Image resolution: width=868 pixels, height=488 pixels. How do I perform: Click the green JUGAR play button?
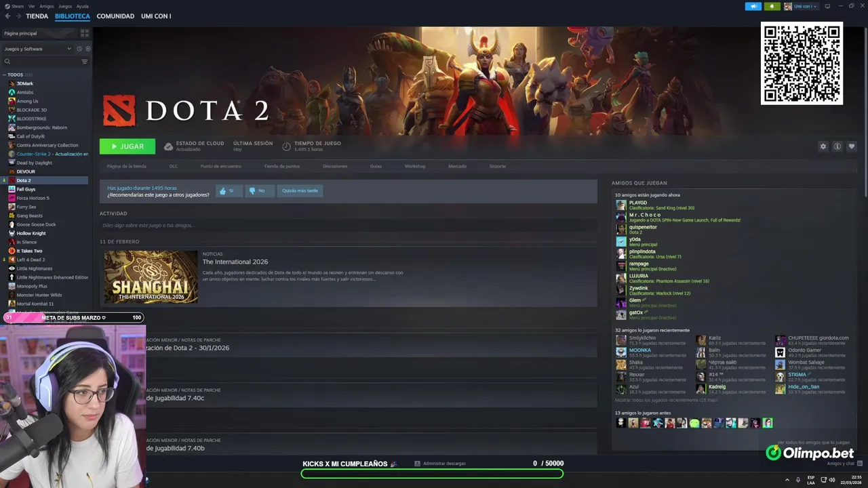(127, 146)
